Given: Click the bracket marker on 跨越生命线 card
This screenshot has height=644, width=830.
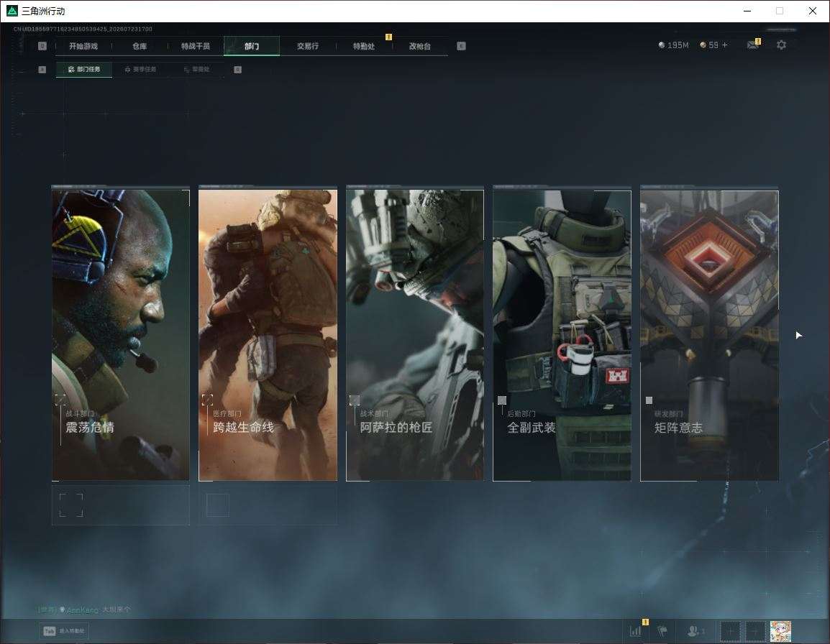Looking at the screenshot, I should click(207, 400).
